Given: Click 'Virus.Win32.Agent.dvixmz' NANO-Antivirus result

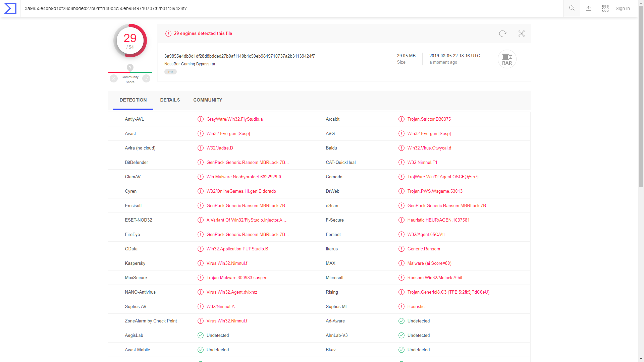Looking at the screenshot, I should tap(232, 292).
